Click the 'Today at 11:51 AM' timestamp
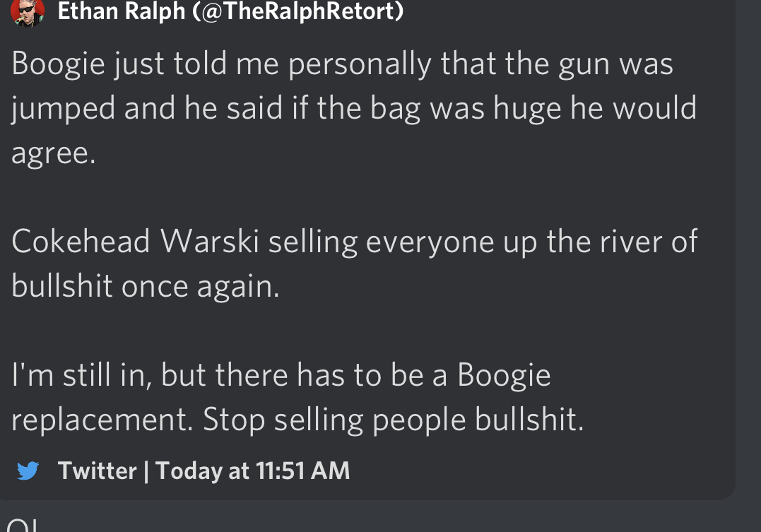Image resolution: width=761 pixels, height=532 pixels. tap(252, 471)
